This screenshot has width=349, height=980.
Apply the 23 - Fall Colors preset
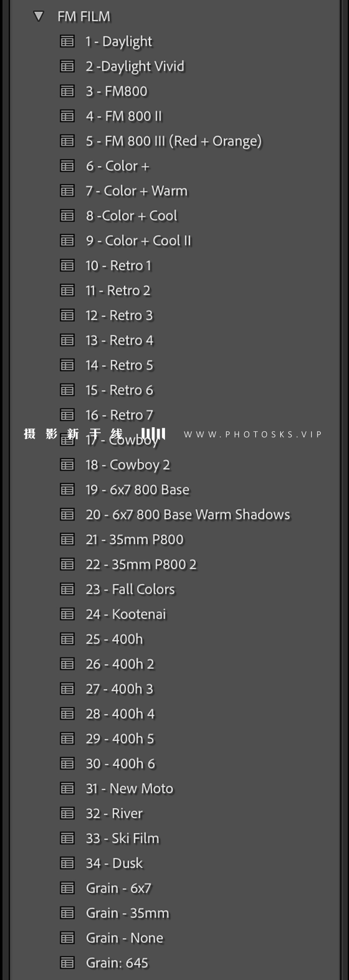(x=130, y=589)
